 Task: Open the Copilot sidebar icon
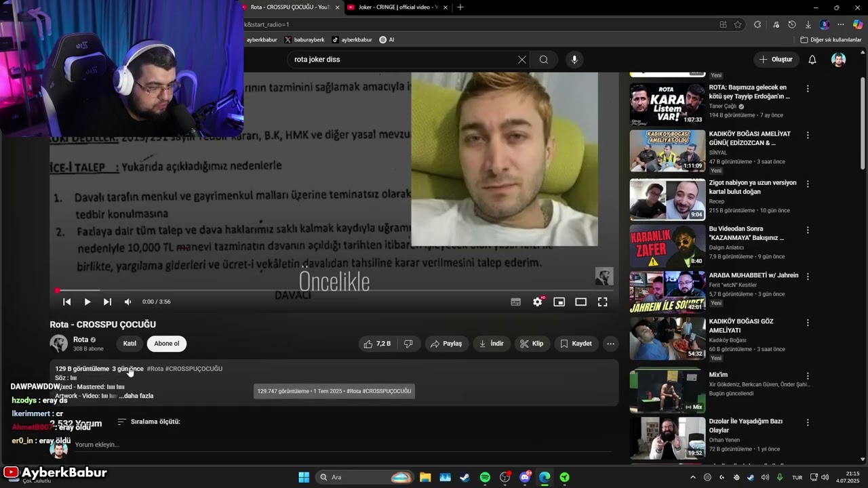pyautogui.click(x=858, y=24)
